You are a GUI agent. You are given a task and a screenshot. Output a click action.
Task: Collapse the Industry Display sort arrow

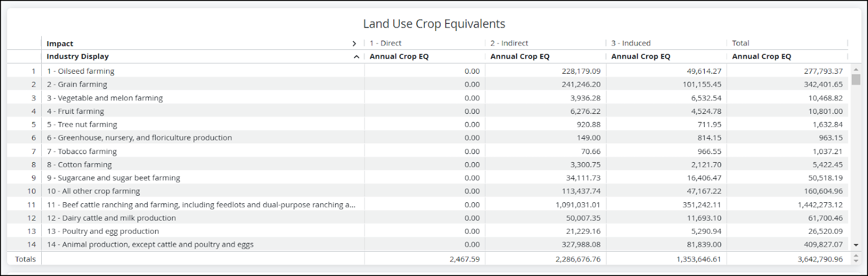point(356,56)
